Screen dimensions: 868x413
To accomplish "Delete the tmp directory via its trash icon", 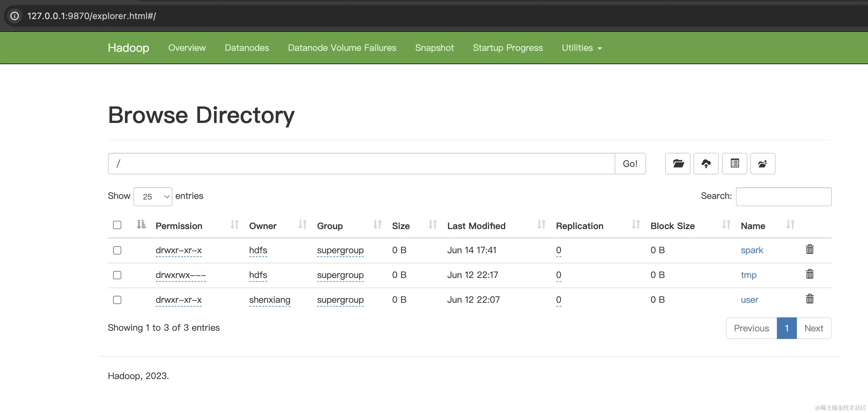I will (810, 274).
